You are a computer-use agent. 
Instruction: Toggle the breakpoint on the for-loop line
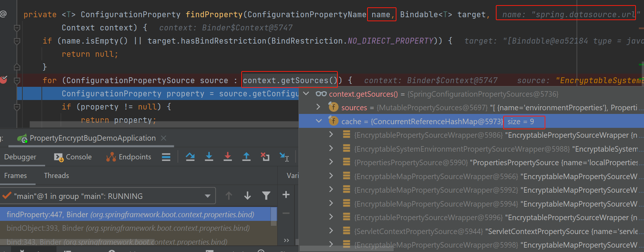[x=4, y=79]
